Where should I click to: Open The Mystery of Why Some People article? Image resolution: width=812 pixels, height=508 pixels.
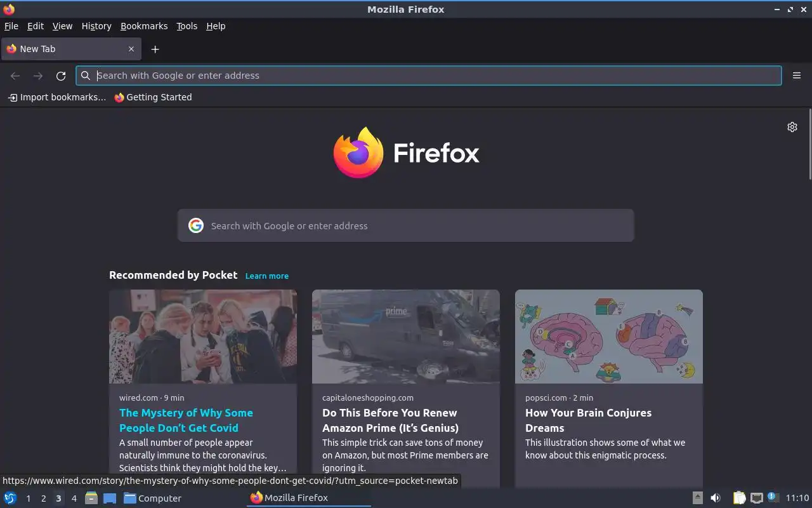pyautogui.click(x=186, y=420)
